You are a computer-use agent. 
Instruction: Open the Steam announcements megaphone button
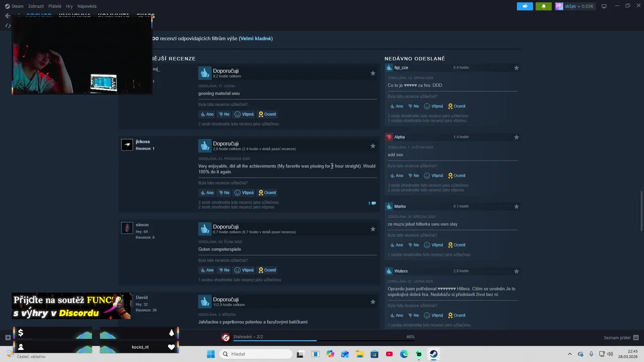(x=525, y=7)
